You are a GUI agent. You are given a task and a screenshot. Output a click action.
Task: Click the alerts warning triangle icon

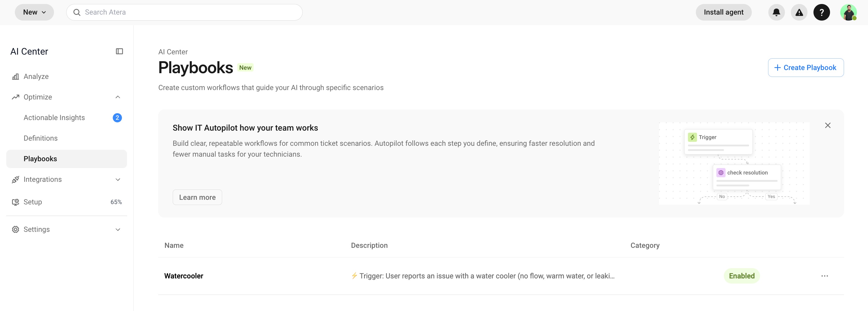[x=799, y=13]
